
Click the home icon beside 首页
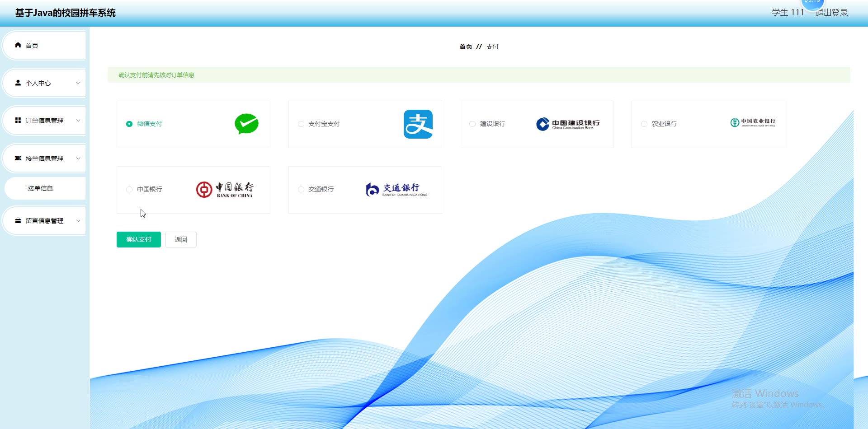coord(18,45)
